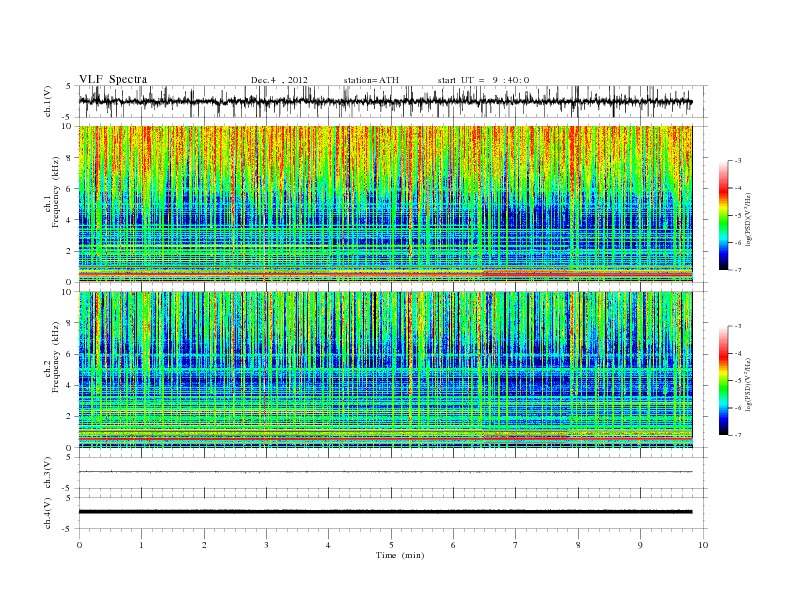Screen dimensions: 792x612
Task: Click the "ch.1(V)" waveform axis label
Action: click(x=48, y=101)
